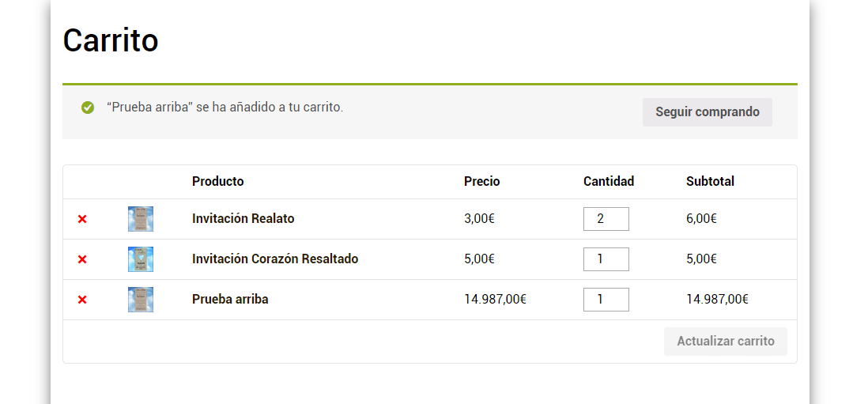The height and width of the screenshot is (404, 868).
Task: Click the Subtotal column header
Action: pos(710,182)
